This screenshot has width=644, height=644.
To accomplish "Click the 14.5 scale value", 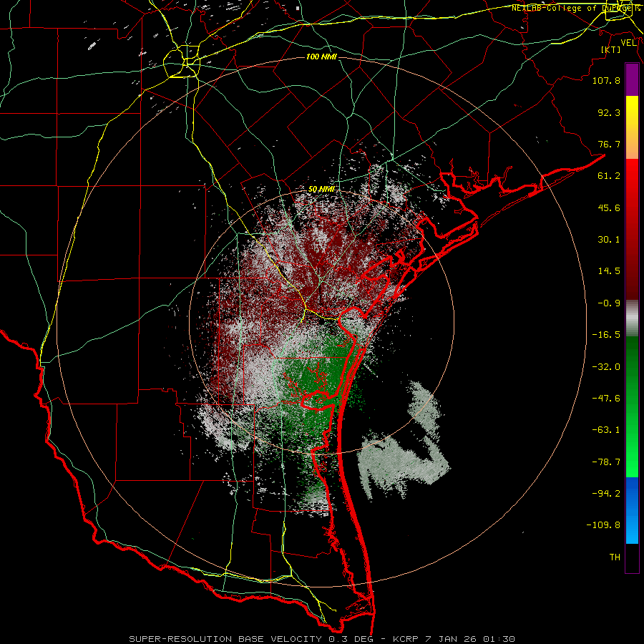I will click(x=609, y=271).
